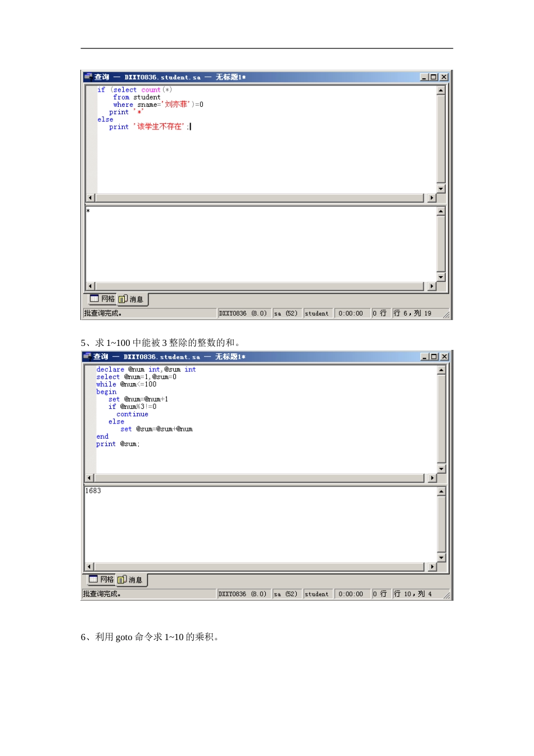
Task: Open the 消息 tab in the lower query window
Action: [x=131, y=580]
